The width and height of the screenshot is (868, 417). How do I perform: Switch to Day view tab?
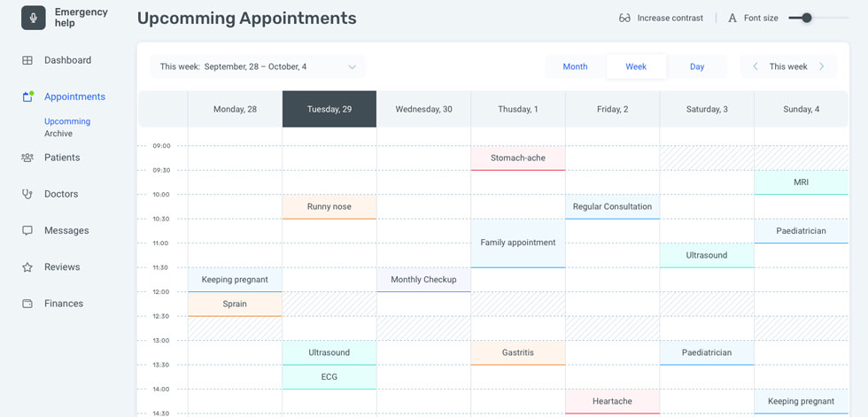point(697,66)
